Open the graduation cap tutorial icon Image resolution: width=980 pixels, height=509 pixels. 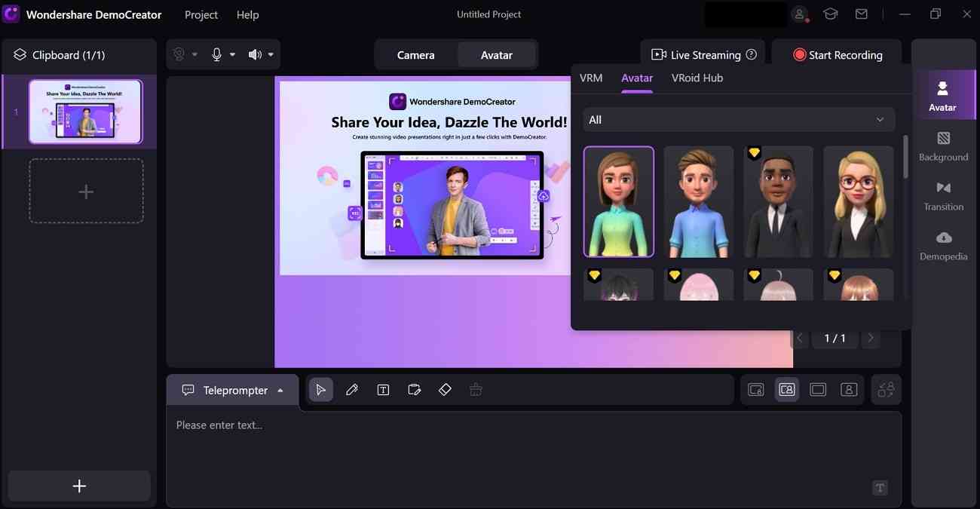(x=830, y=14)
